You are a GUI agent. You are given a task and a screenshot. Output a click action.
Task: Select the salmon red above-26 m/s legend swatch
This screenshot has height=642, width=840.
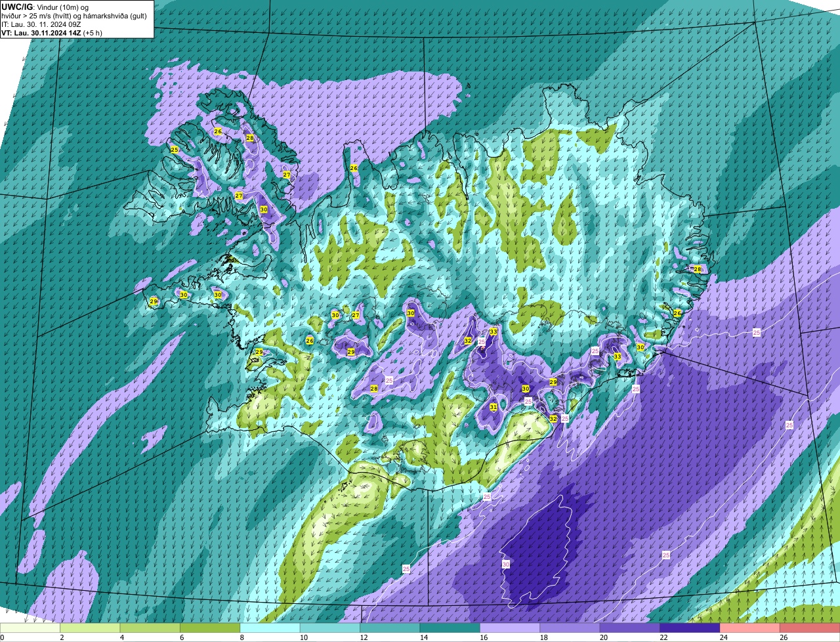(810, 628)
